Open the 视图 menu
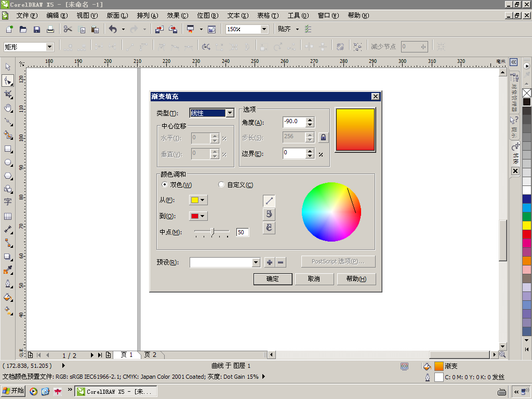The image size is (532, 399). click(x=87, y=16)
